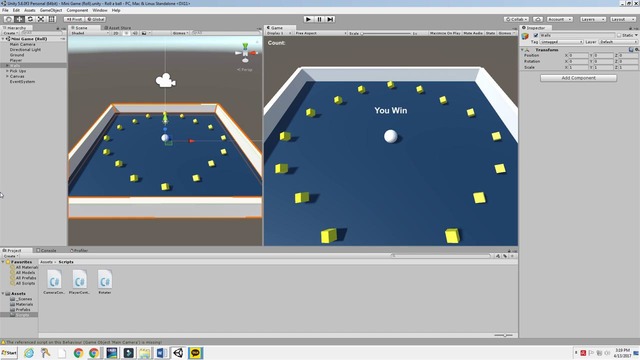Screen dimensions: 640x360
Task: Click Position X input field
Action: click(579, 56)
